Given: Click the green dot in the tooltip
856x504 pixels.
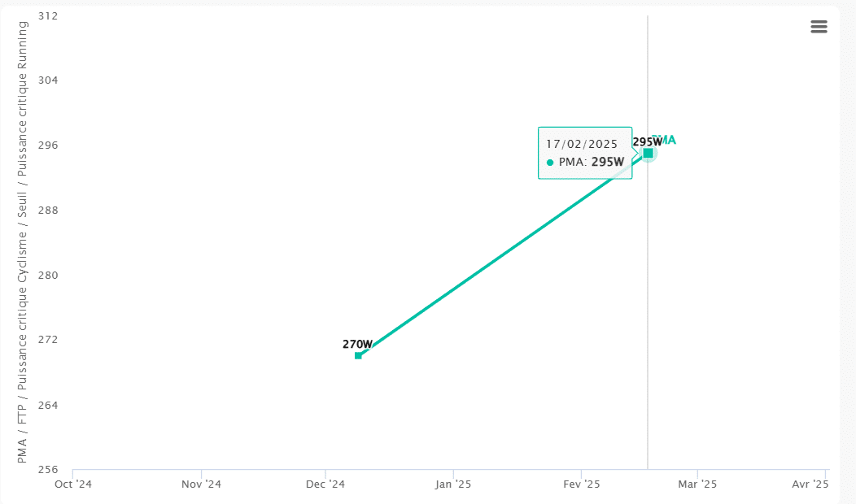Looking at the screenshot, I should [x=550, y=163].
